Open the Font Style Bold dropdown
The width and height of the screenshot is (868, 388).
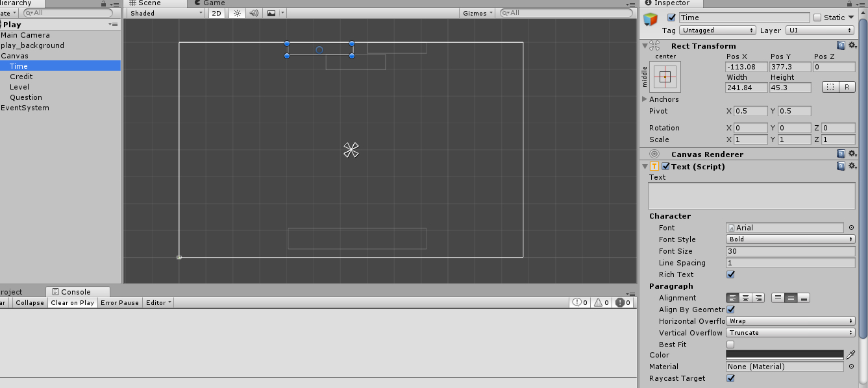pos(790,239)
